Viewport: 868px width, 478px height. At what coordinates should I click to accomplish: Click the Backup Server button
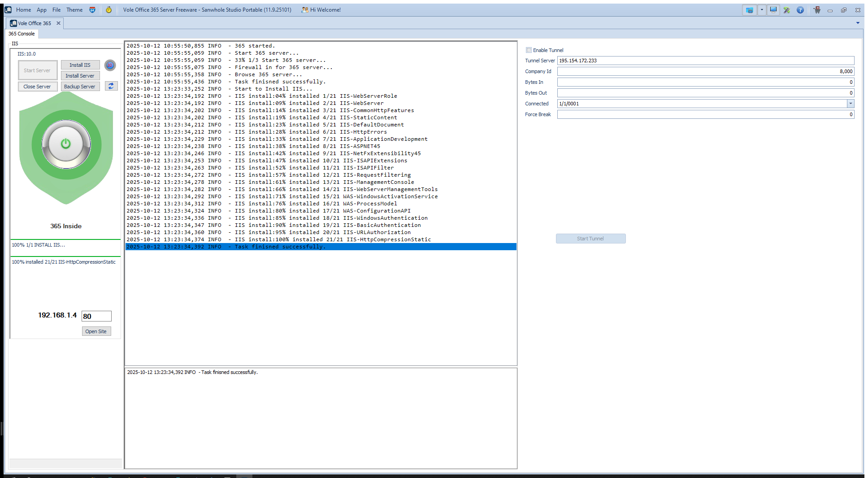[79, 87]
